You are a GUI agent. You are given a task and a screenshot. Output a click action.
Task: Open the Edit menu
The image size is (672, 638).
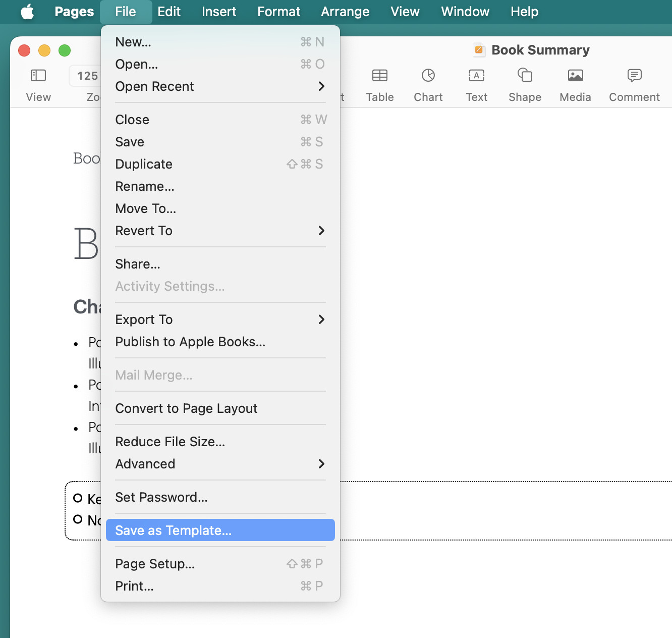click(169, 12)
